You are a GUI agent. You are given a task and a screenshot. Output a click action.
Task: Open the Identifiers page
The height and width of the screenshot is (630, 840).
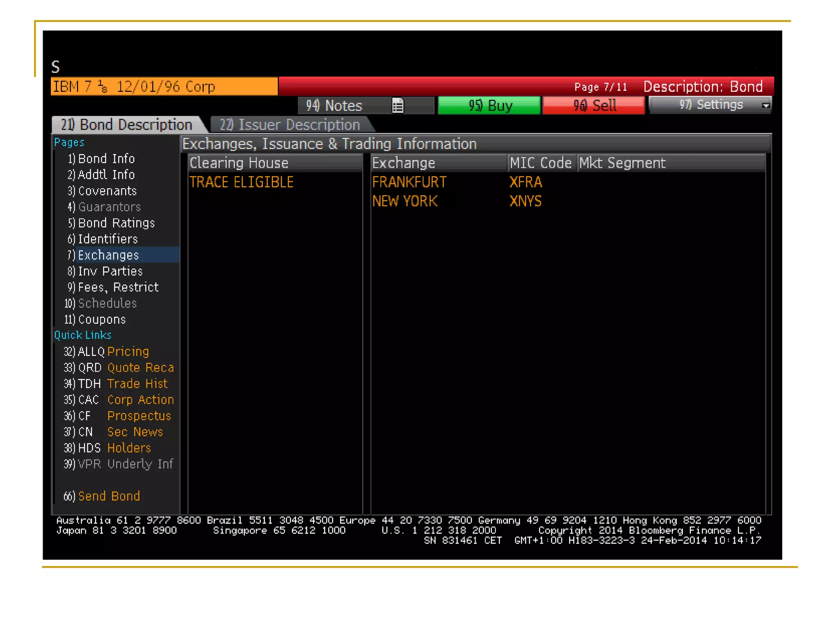point(107,239)
